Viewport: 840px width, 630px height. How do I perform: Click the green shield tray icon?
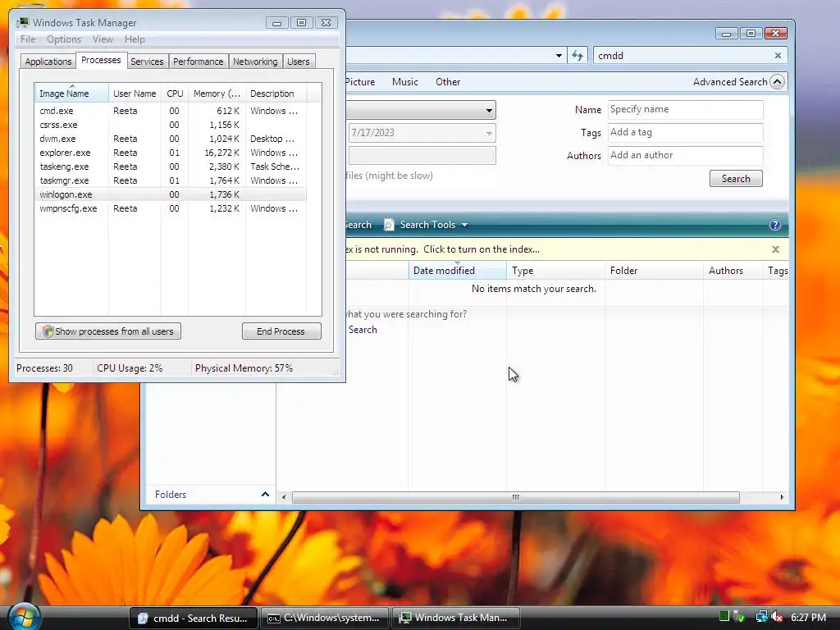click(739, 617)
